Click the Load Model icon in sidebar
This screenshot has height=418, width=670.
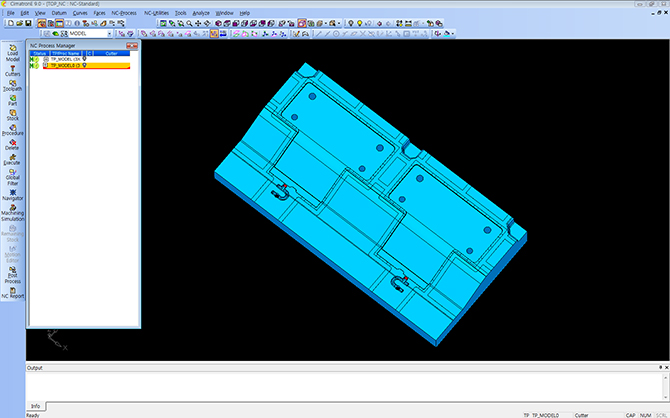[12, 52]
